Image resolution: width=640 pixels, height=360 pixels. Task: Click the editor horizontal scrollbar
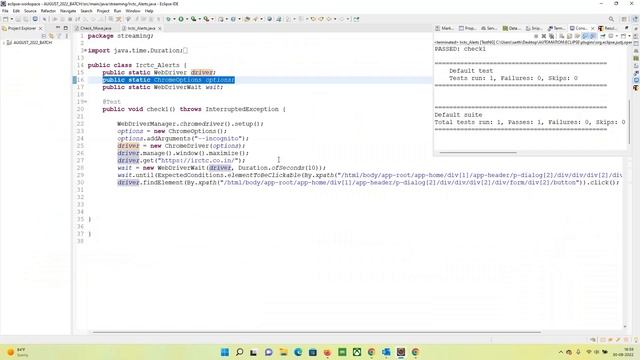(317, 332)
